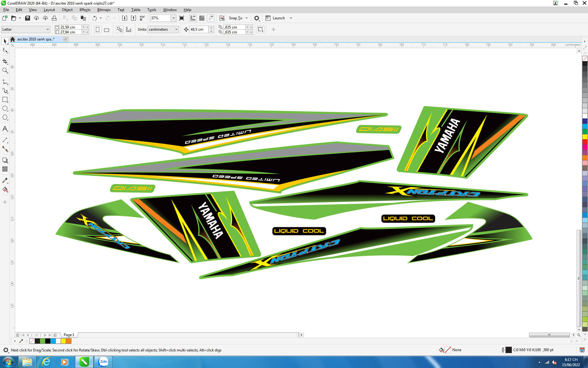Select the Ellipse tool

(x=5, y=109)
